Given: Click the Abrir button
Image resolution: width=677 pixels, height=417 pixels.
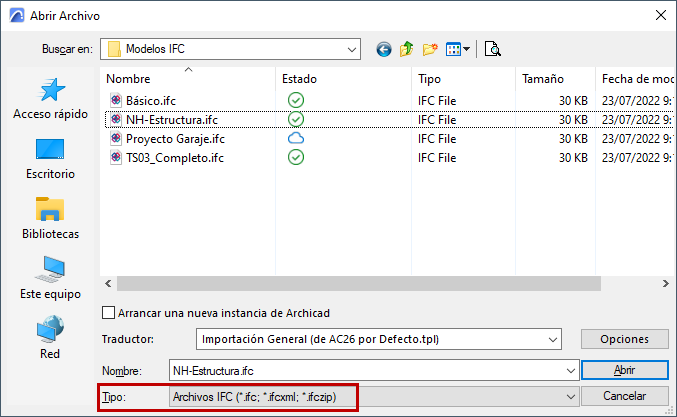Looking at the screenshot, I should point(624,370).
